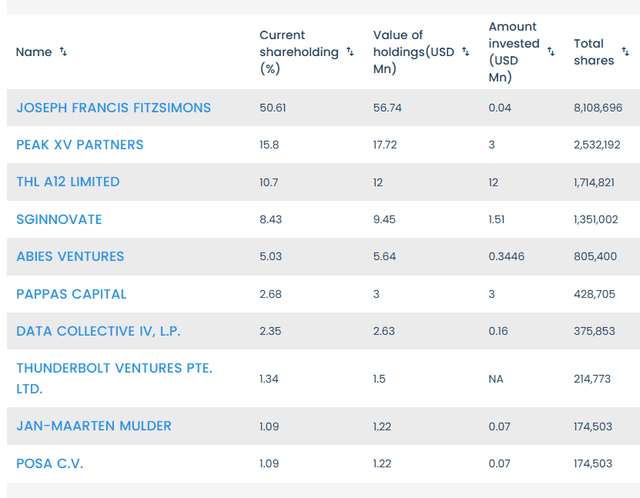The width and height of the screenshot is (640, 498).
Task: Select Abies Ventures link
Action: coord(70,257)
